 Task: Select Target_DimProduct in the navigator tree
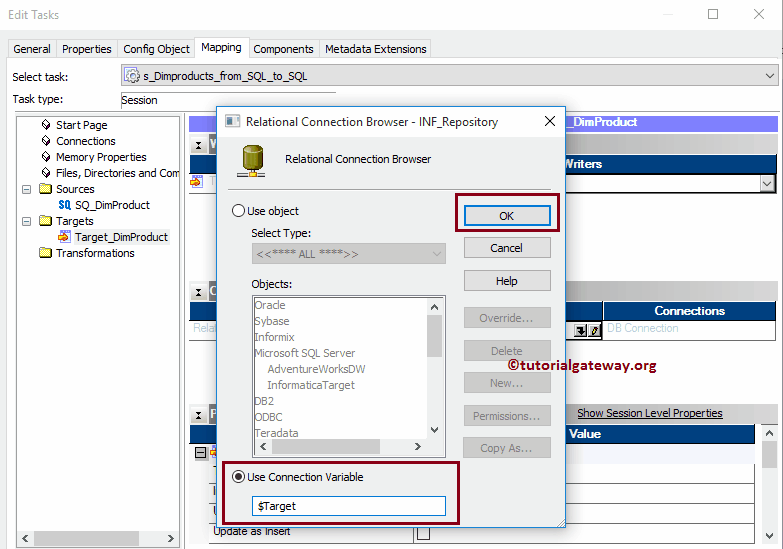coord(121,237)
